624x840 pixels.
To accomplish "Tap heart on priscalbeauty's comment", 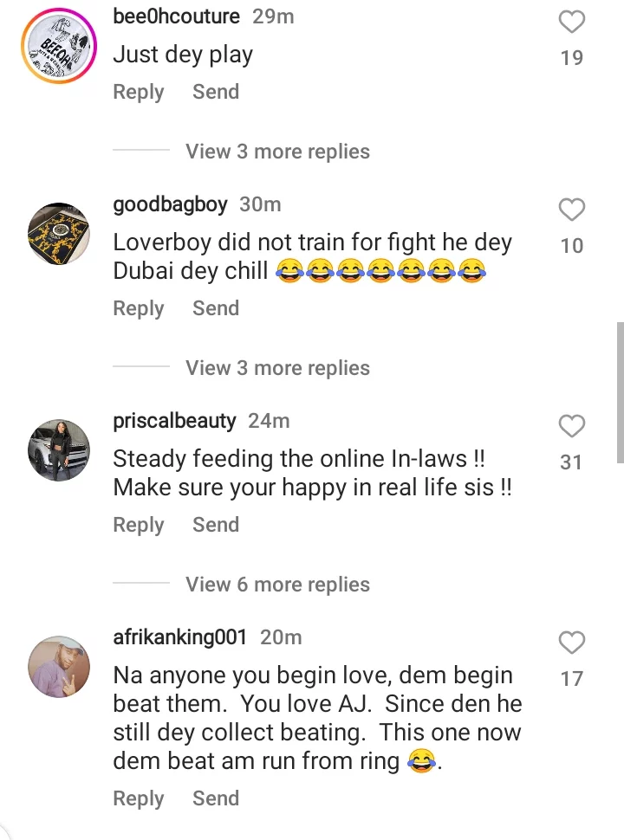I will (571, 426).
